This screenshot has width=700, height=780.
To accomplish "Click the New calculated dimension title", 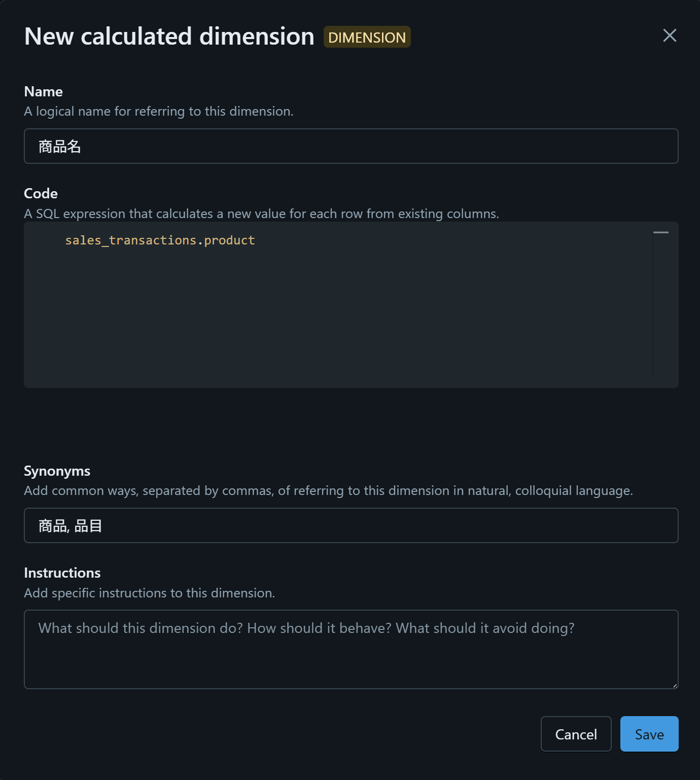I will pos(169,37).
